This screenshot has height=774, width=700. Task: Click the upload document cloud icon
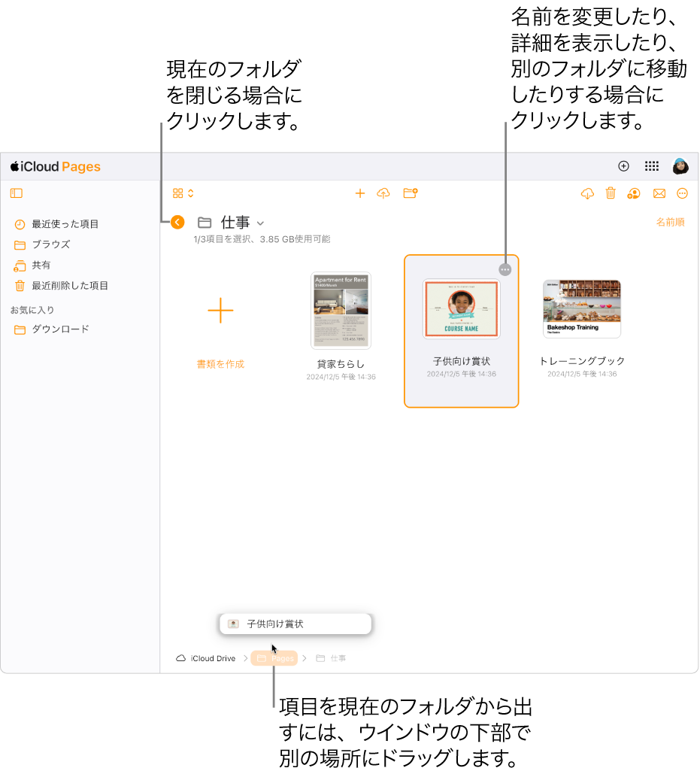[383, 193]
